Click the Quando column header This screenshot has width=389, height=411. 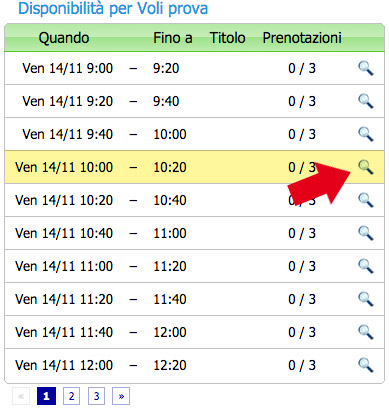coord(64,38)
